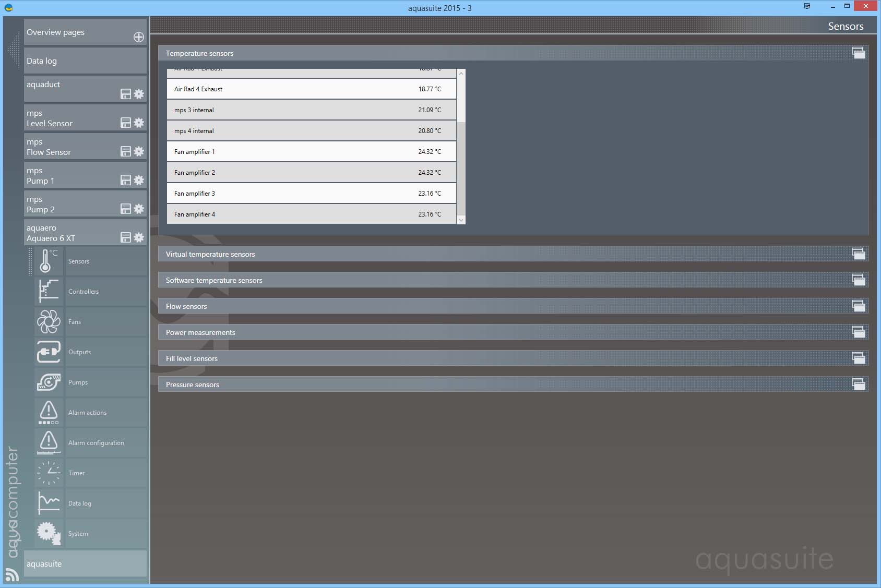Click the save icon for mps Pump 2
This screenshot has width=881, height=588.
tap(126, 209)
